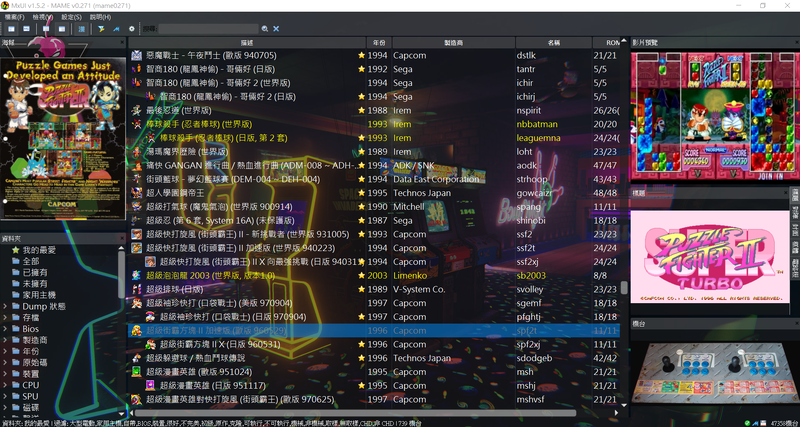
Task: Expand the 裝置 tree node
Action: [5, 374]
